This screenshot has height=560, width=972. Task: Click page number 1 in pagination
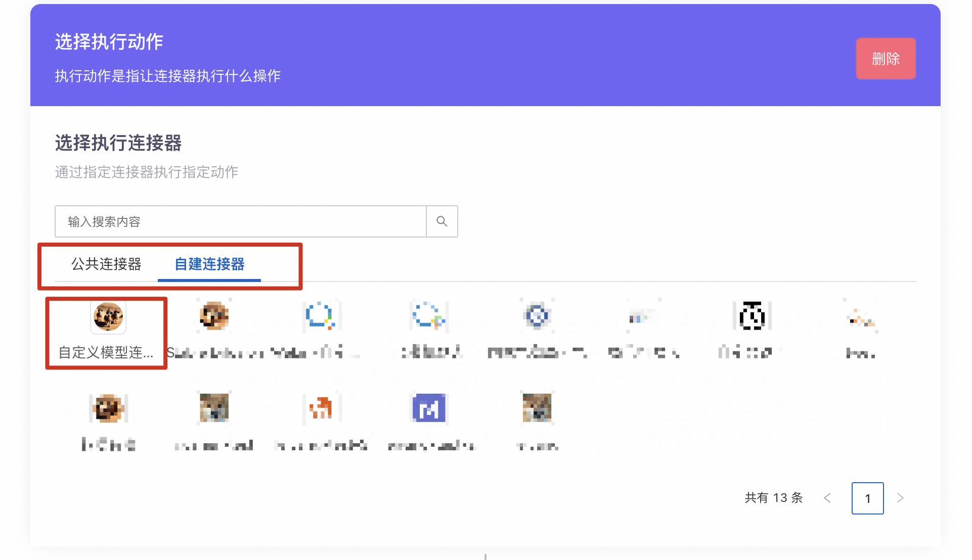[867, 498]
